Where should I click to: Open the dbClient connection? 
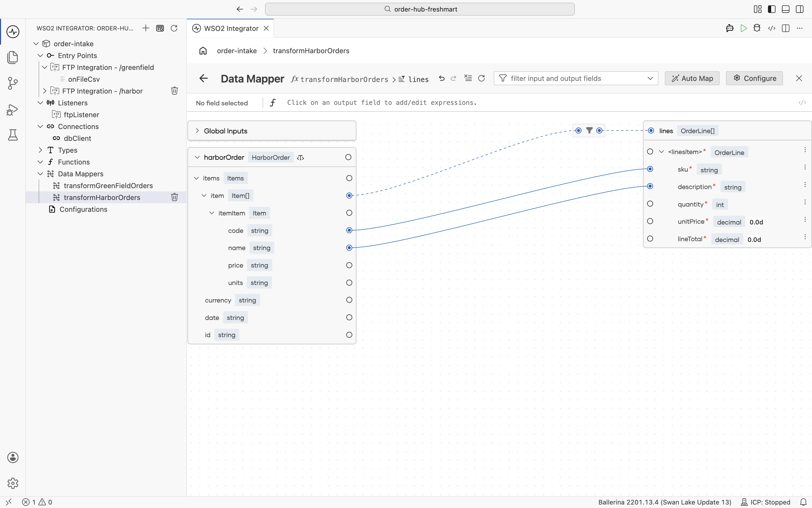[x=77, y=138]
